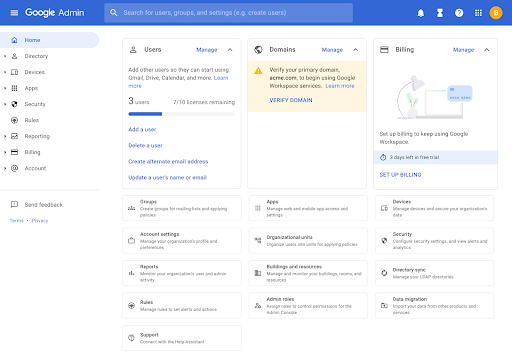Click Send feedback text

coord(44,204)
